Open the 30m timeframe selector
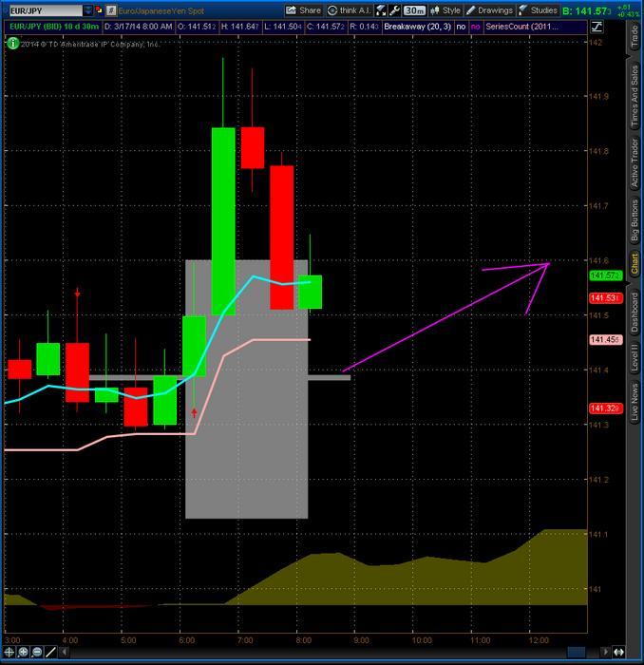 click(414, 10)
